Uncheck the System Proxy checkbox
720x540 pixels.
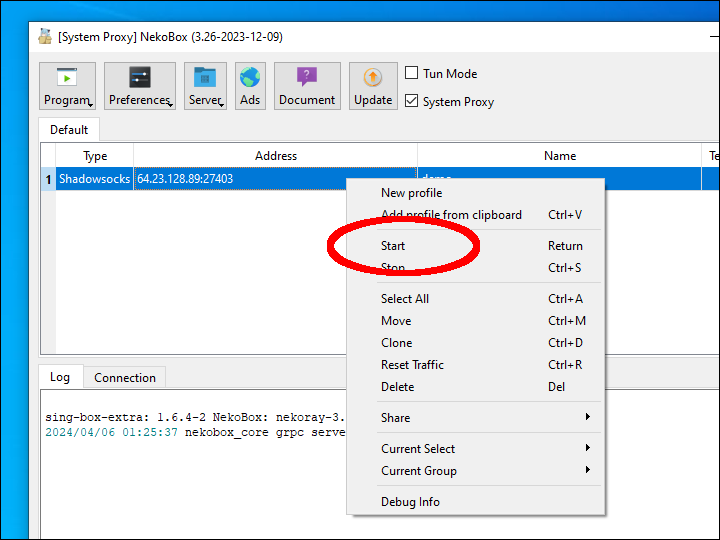click(x=412, y=101)
